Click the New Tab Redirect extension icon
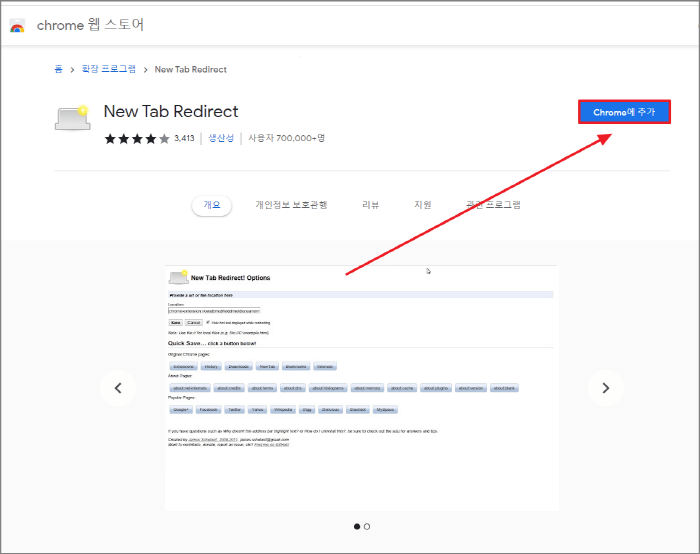 (72, 118)
